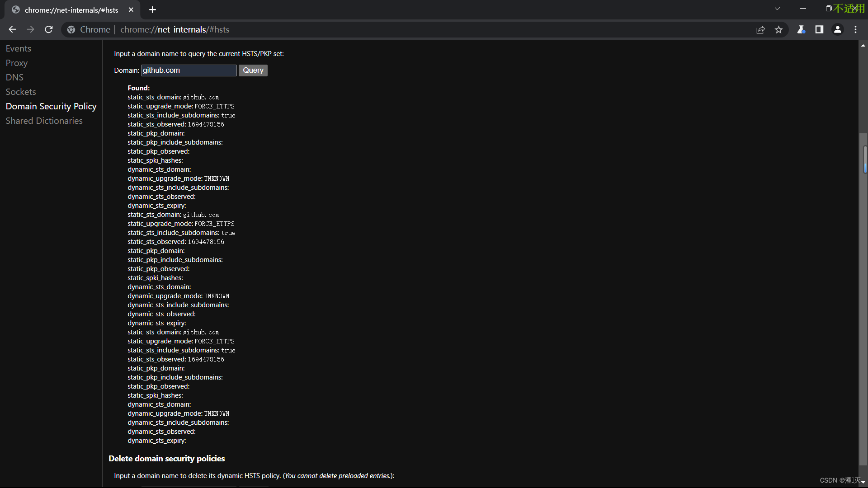
Task: Click the Chrome site info icon
Action: click(71, 29)
